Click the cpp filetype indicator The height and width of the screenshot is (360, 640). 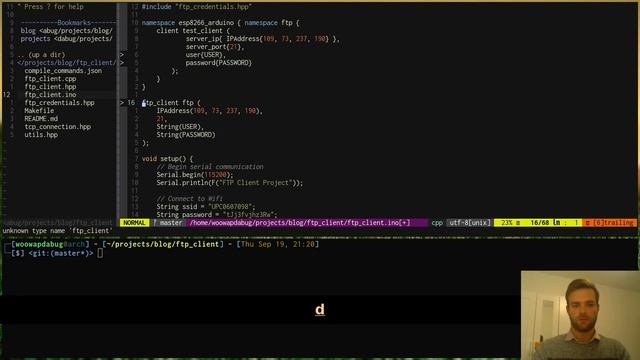click(x=437, y=223)
